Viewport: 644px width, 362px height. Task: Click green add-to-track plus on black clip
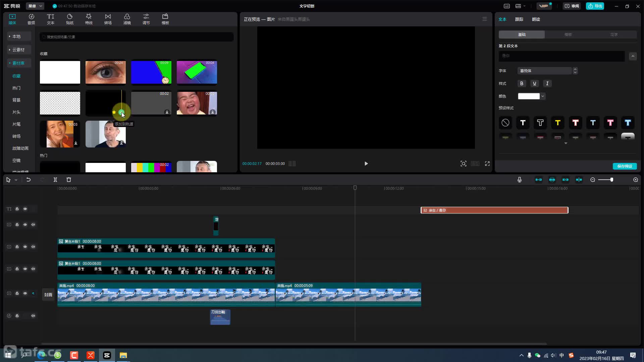pyautogui.click(x=121, y=112)
